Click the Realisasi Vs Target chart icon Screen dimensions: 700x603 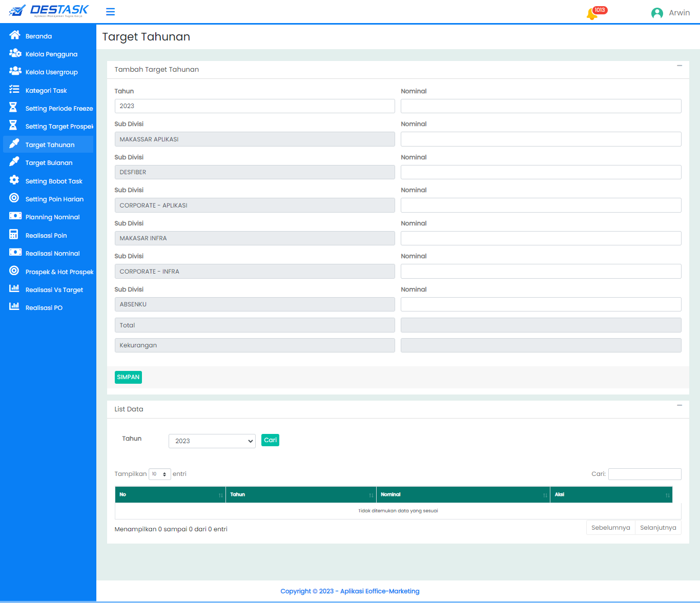pos(14,289)
